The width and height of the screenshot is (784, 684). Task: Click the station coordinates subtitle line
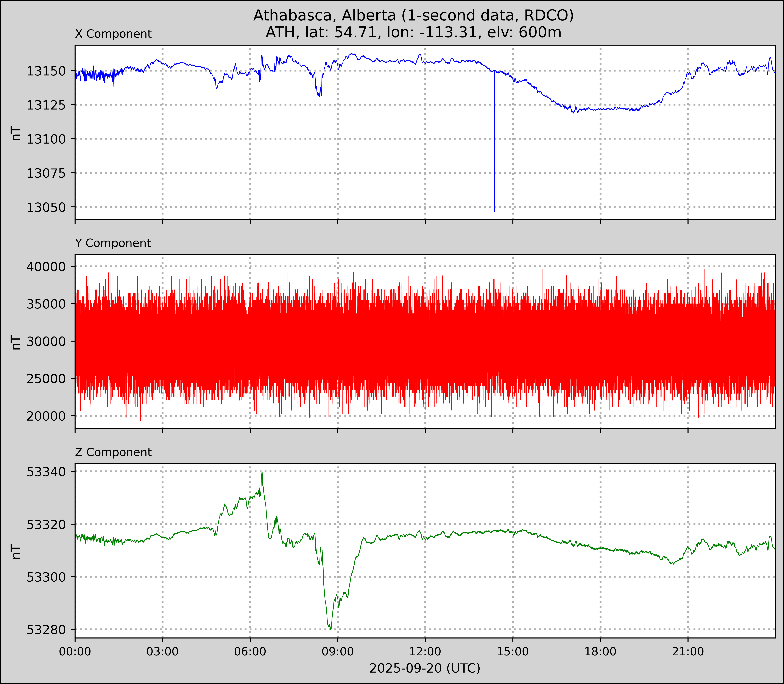pyautogui.click(x=413, y=32)
